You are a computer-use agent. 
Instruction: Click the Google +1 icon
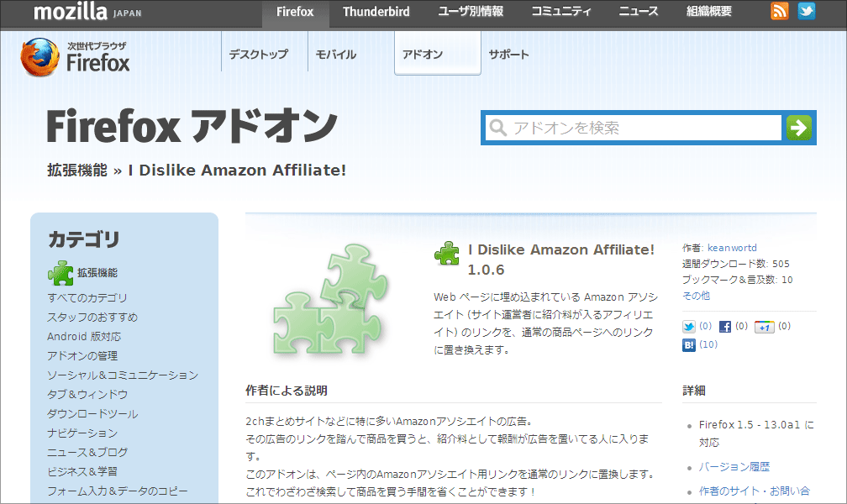765,327
